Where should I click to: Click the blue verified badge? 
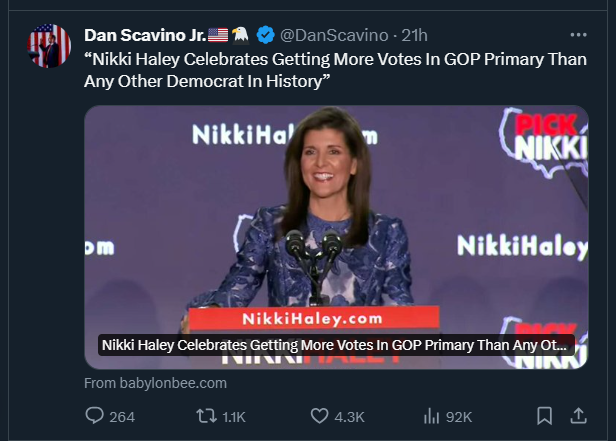(x=265, y=35)
